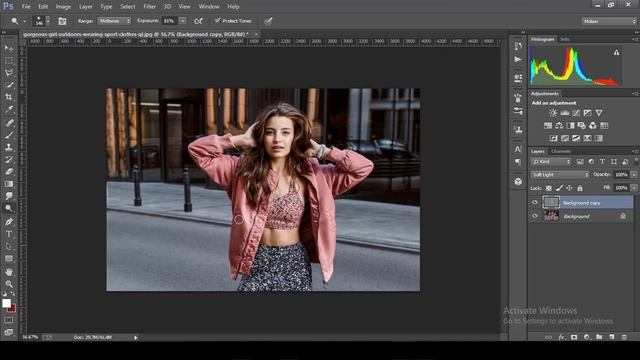Select the Healing Brush tool

point(9,122)
